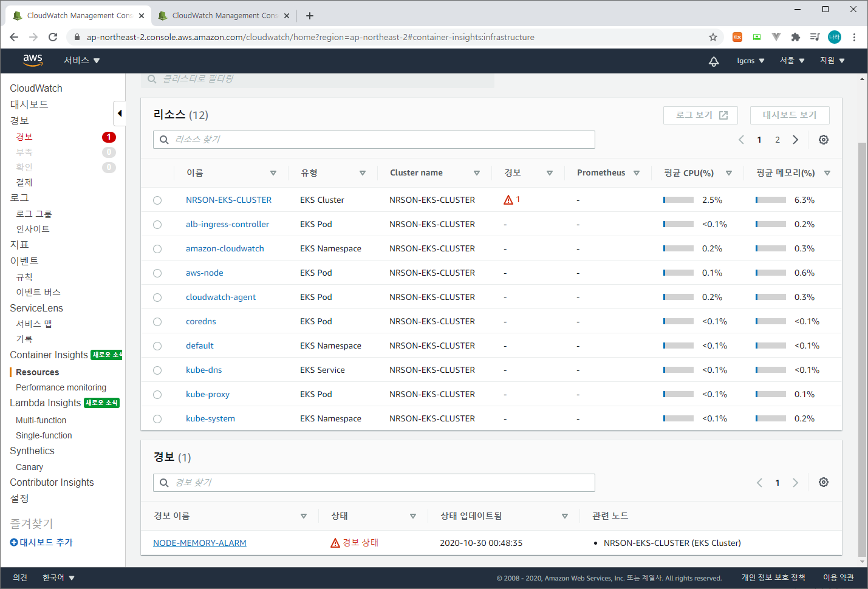Sort by 유형 column arrow

pos(363,173)
